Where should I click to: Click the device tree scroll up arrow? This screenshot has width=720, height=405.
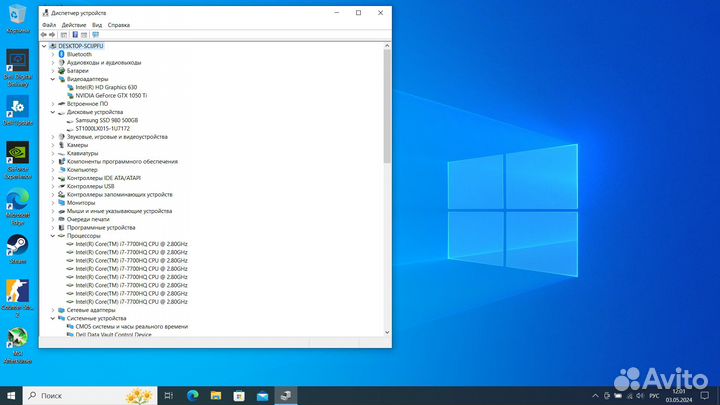[x=387, y=46]
